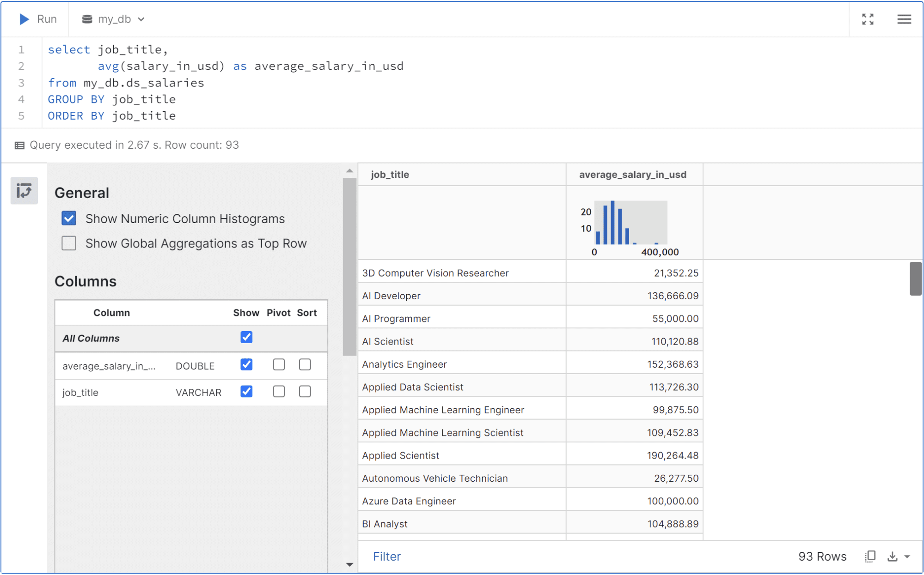Open the Filter link
Image resolution: width=924 pixels, height=575 pixels.
[386, 557]
